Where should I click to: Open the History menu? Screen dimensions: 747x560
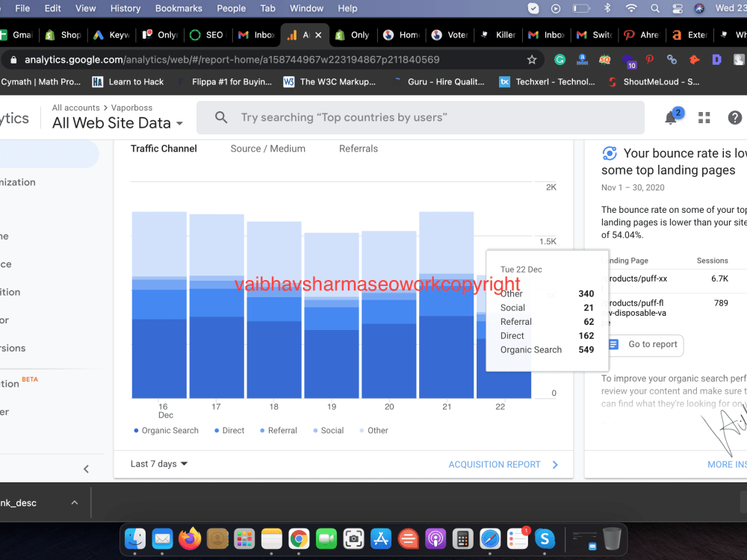pyautogui.click(x=125, y=8)
